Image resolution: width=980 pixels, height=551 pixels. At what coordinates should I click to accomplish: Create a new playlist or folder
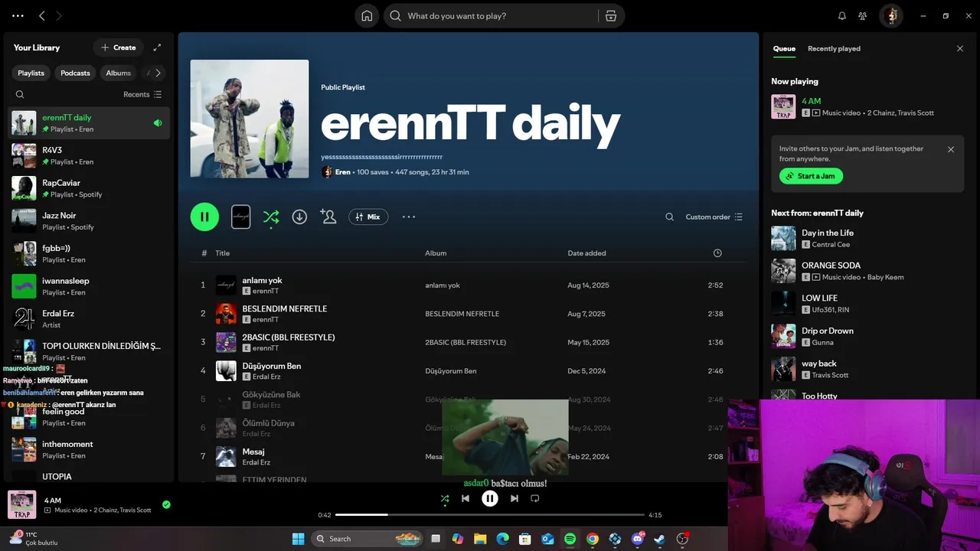click(x=119, y=47)
